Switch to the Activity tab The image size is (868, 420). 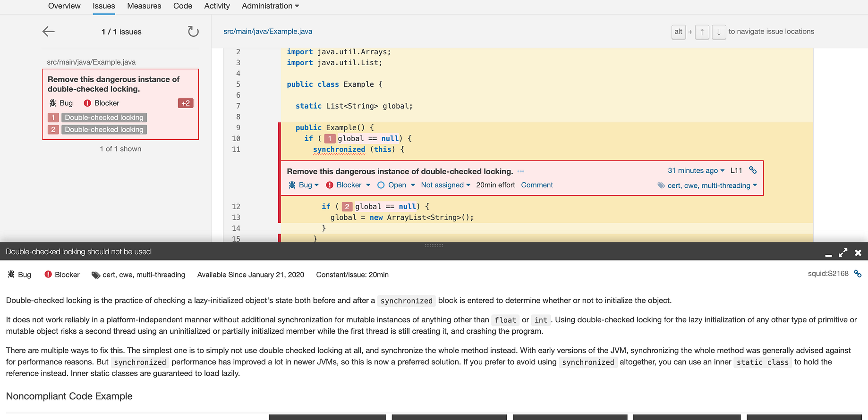click(x=217, y=6)
